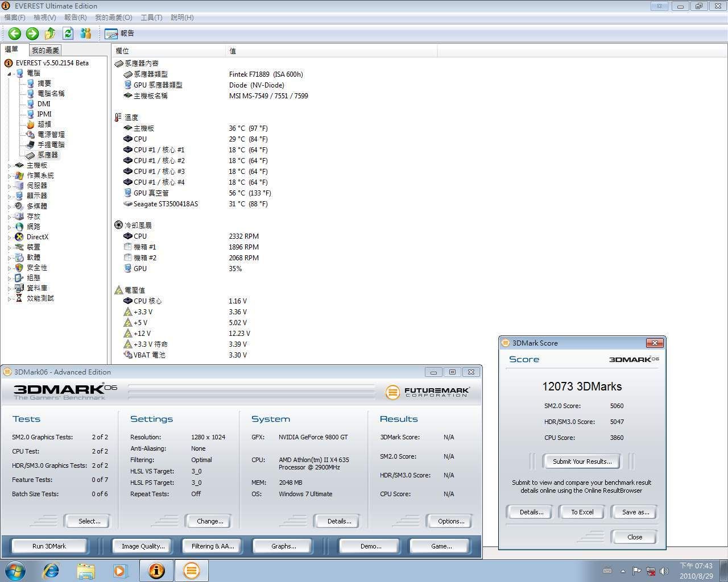
Task: Click To Excel button in Score window
Action: click(x=582, y=512)
